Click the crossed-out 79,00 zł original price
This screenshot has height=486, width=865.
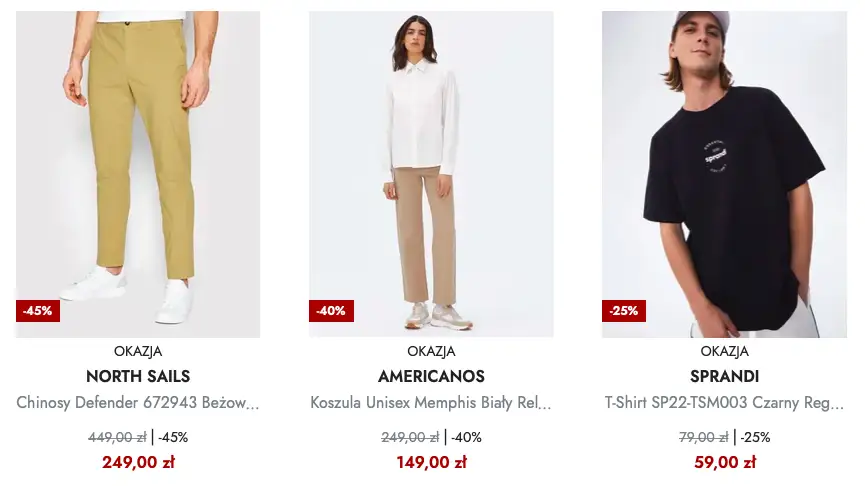pos(703,437)
